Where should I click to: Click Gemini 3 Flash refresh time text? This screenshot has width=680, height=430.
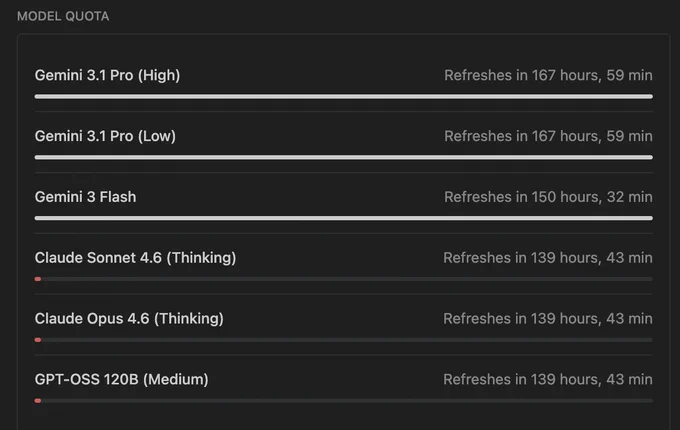click(548, 197)
